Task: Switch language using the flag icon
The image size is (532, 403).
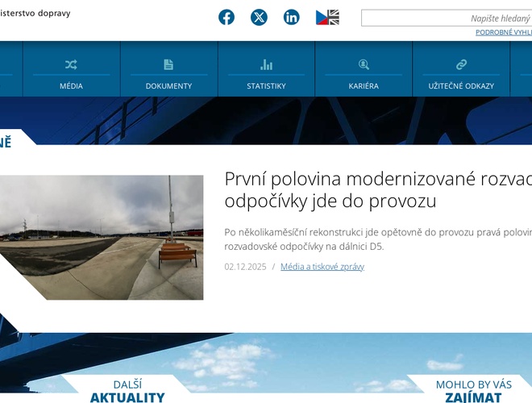Action: pos(327,17)
